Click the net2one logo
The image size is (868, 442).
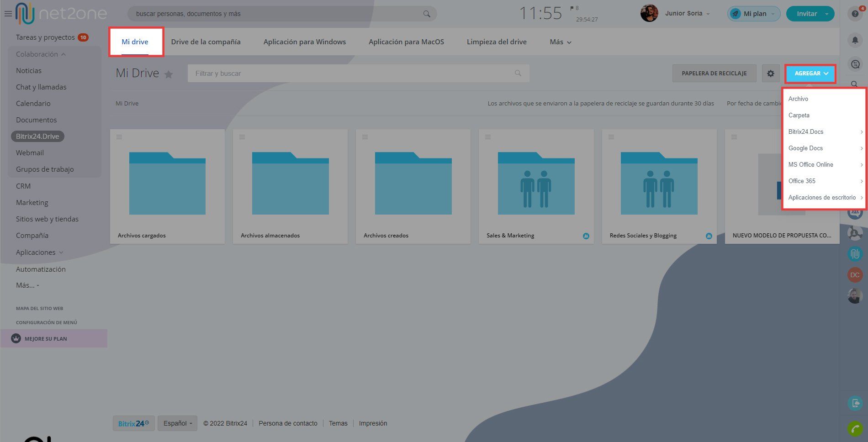[x=61, y=14]
